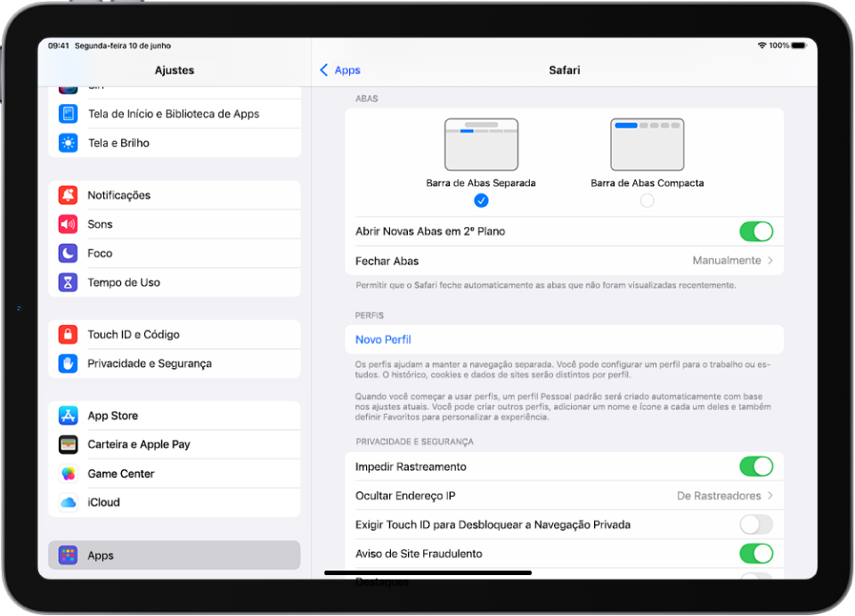The image size is (855, 616).
Task: Toggle Aviso de Site Fraudulento switch
Action: pos(756,554)
